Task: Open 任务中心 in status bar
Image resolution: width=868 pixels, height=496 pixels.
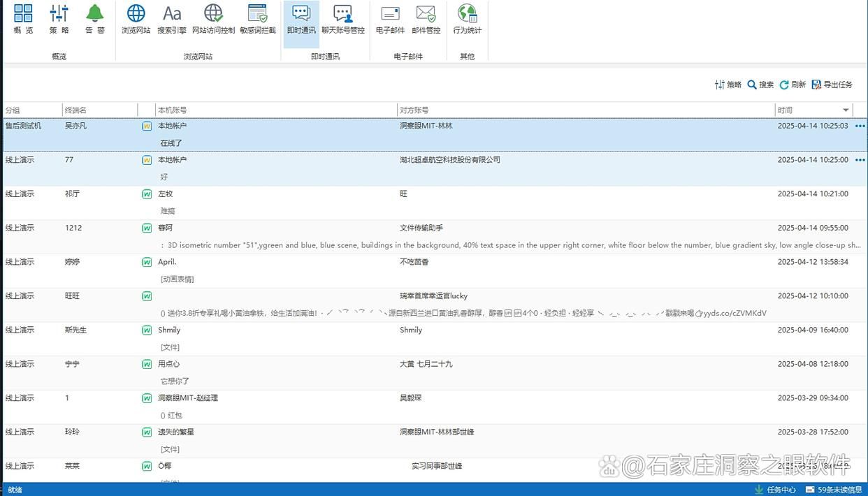Action: coord(776,490)
